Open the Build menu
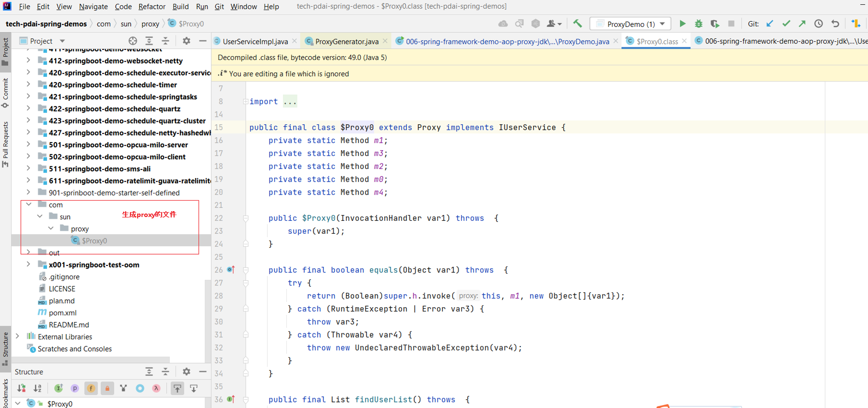The width and height of the screenshot is (868, 408). pos(181,7)
